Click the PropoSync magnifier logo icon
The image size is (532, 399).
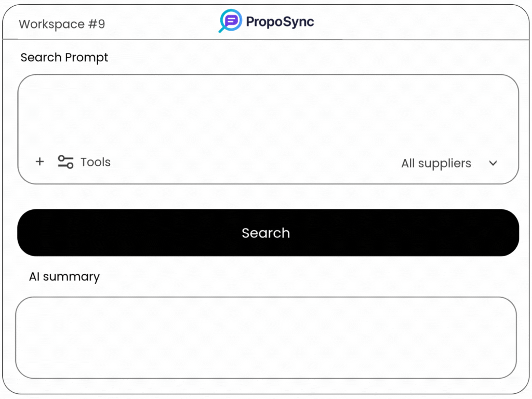coord(230,21)
